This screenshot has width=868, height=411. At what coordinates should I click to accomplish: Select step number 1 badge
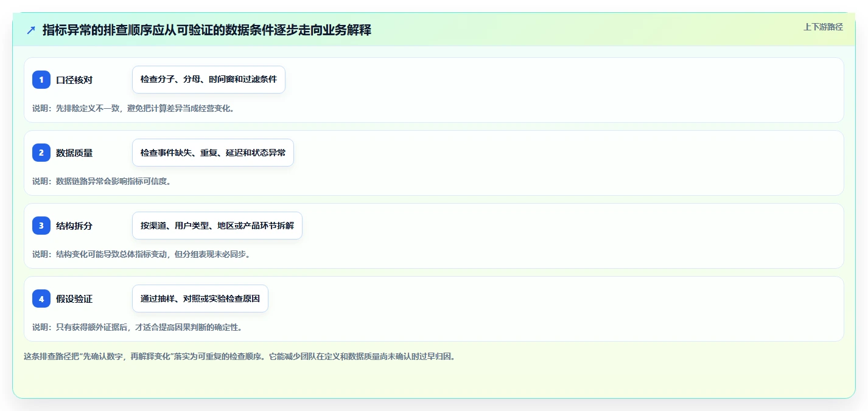coord(41,80)
